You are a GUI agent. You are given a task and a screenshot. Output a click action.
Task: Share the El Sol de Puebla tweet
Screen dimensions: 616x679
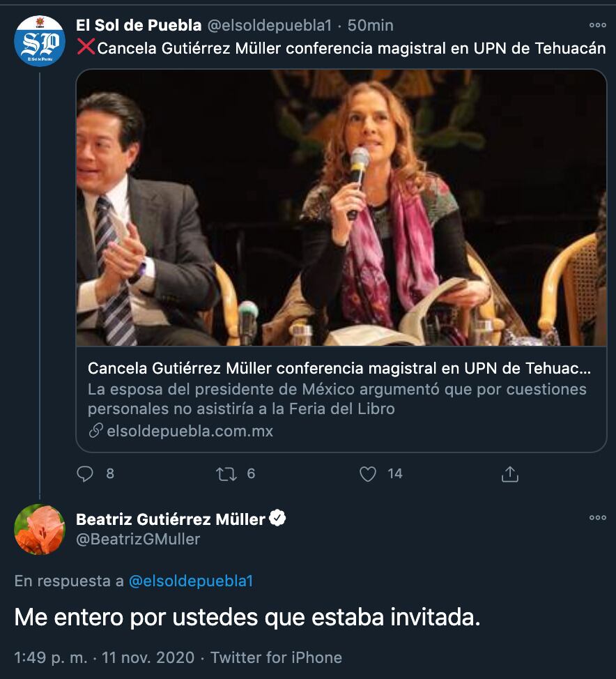(509, 473)
